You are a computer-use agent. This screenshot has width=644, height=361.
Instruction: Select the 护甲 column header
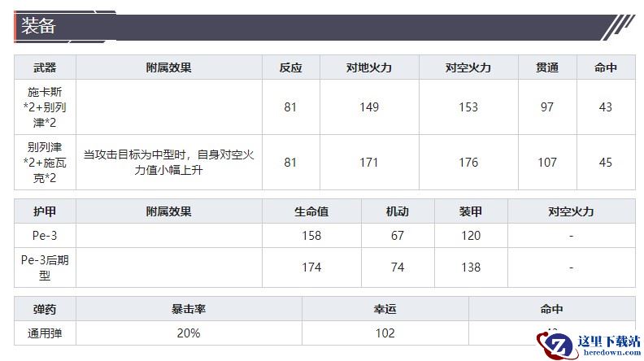(x=45, y=211)
